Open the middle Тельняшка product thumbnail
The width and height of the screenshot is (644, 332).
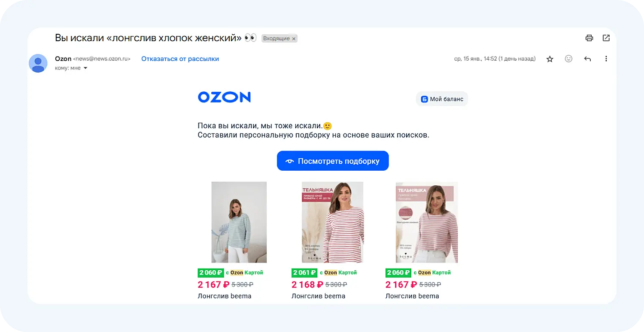[333, 222]
